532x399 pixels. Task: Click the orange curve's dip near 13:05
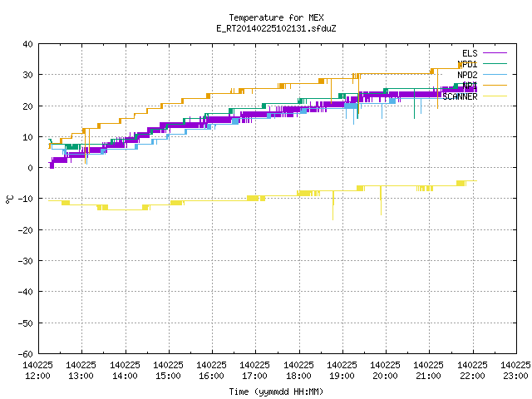coord(85,146)
